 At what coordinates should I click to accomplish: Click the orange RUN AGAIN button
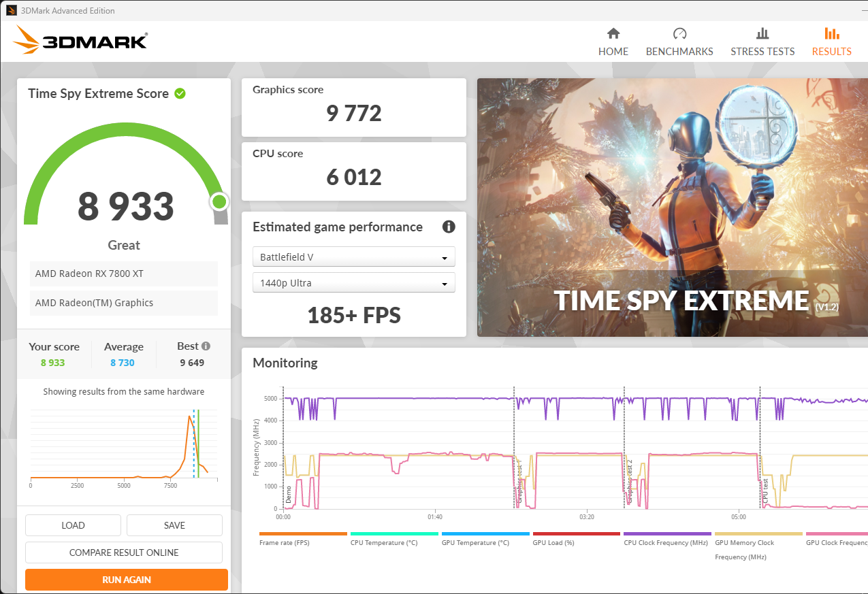pos(127,580)
